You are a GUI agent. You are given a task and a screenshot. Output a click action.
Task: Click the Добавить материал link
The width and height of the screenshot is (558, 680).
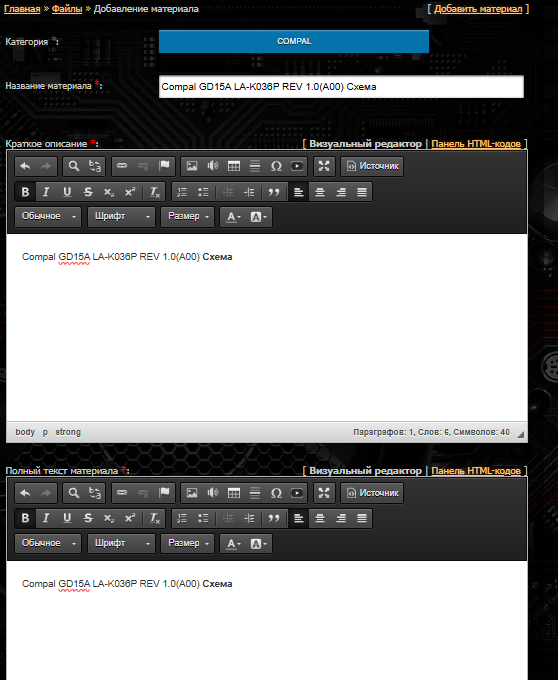point(478,9)
